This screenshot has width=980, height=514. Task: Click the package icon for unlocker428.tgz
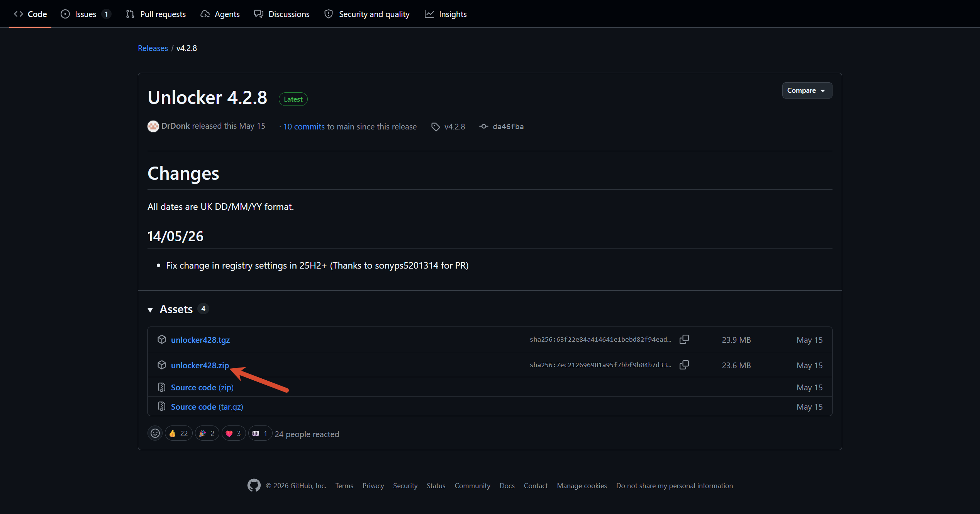162,339
